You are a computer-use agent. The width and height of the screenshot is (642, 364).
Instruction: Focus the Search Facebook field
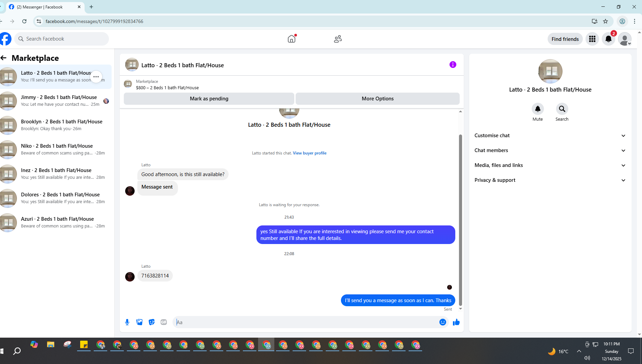point(62,39)
